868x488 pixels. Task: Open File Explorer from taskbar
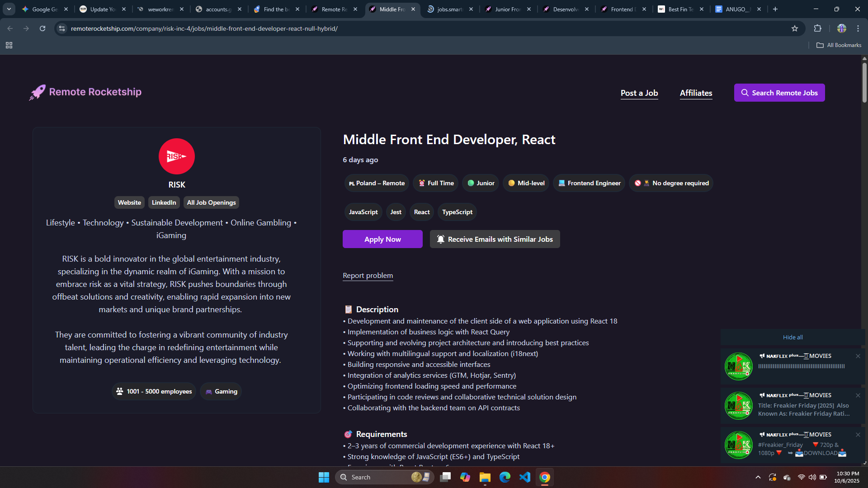[485, 477]
